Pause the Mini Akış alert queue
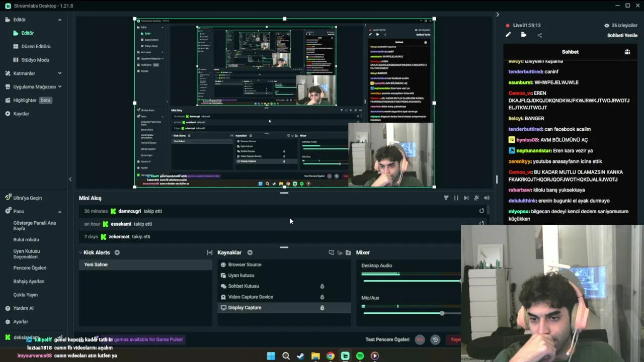This screenshot has height=362, width=644. tap(456, 198)
